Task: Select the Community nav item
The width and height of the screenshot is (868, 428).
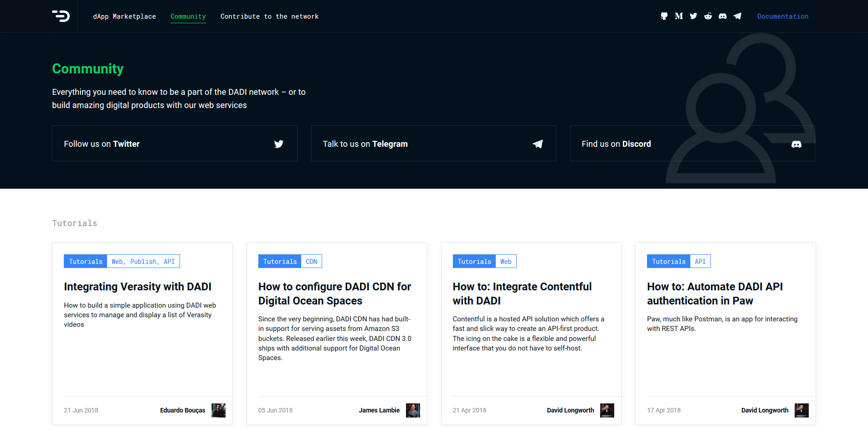Action: click(188, 16)
